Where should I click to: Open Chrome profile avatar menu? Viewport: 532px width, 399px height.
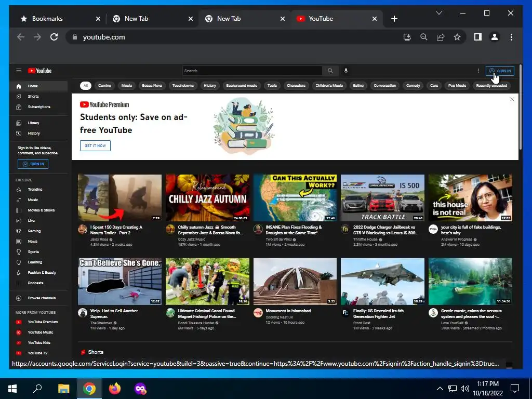[495, 37]
